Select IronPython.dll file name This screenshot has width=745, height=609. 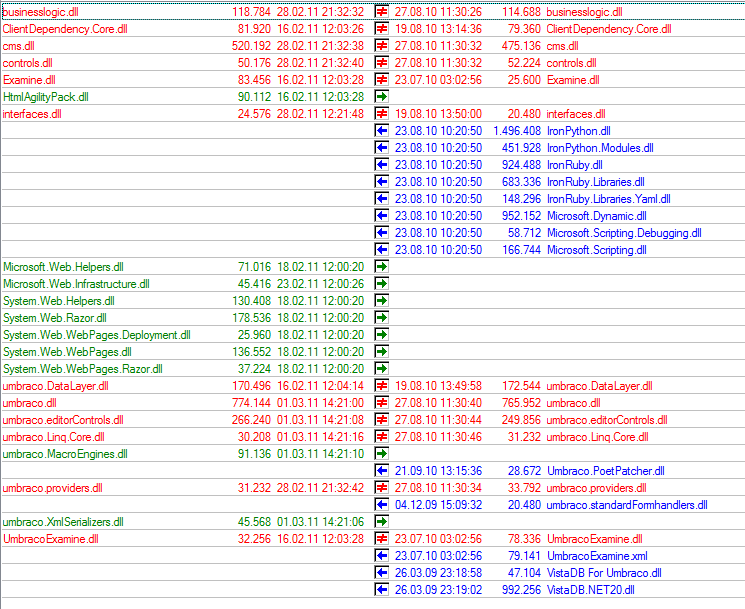579,131
